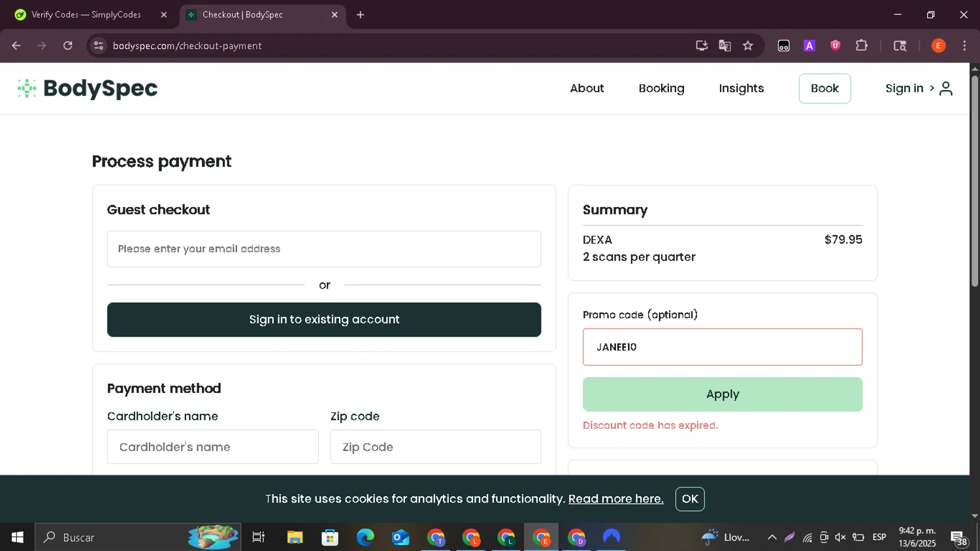Open Chrome profile avatar E
This screenshot has height=551, width=980.
[938, 46]
